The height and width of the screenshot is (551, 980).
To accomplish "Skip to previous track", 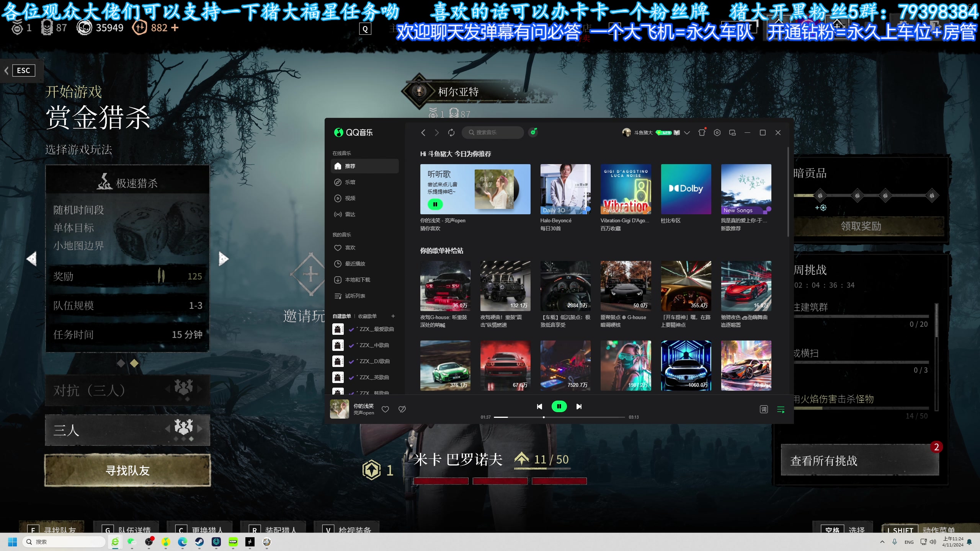I will click(539, 406).
